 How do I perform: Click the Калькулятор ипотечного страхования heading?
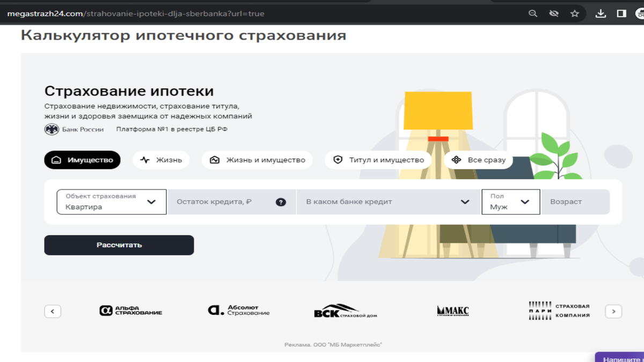[183, 35]
